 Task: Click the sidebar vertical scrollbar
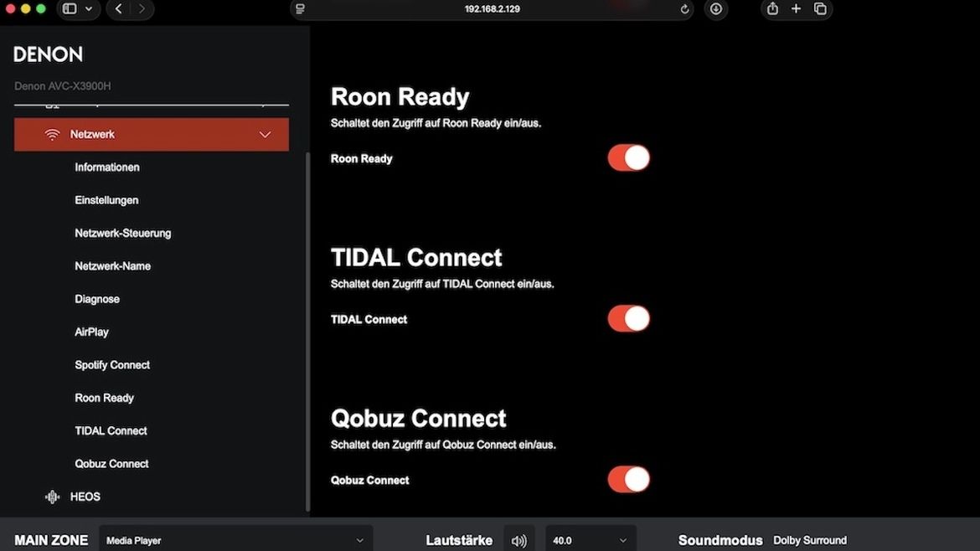307,331
